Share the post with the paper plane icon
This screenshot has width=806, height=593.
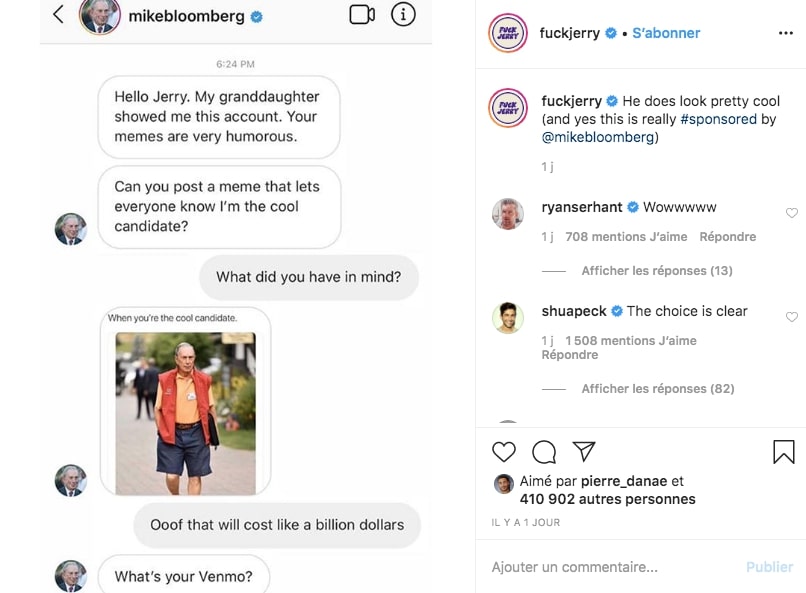point(583,452)
